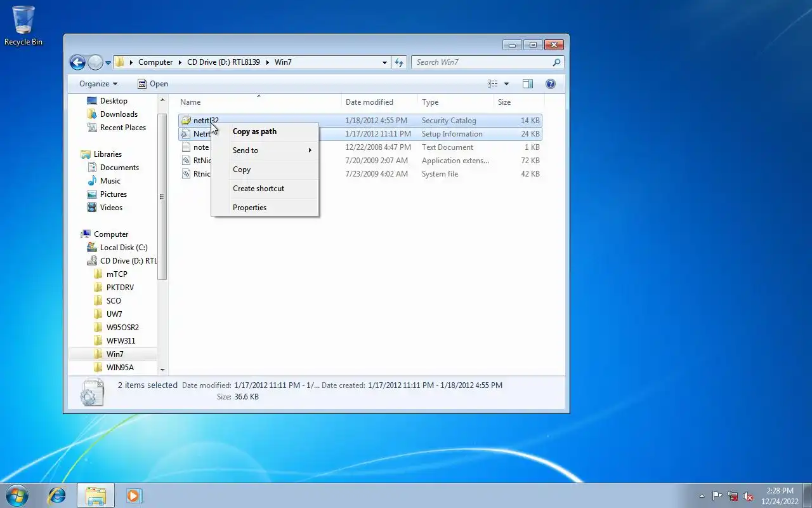Choose Copy from the context menu

point(265,170)
